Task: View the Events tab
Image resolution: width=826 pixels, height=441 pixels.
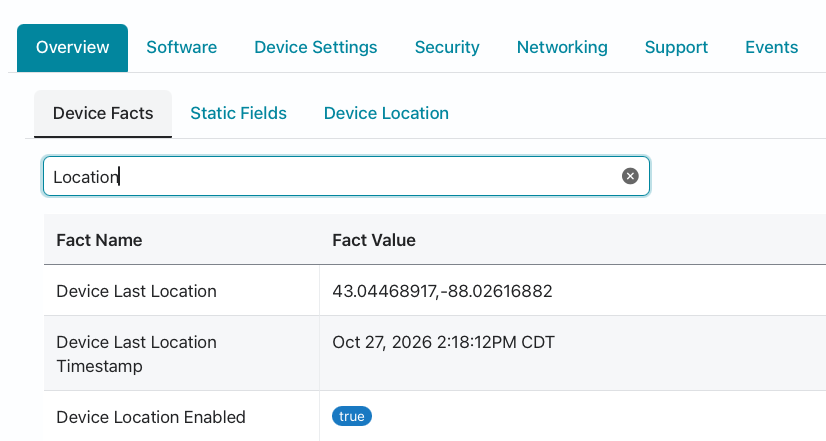Action: click(x=772, y=47)
